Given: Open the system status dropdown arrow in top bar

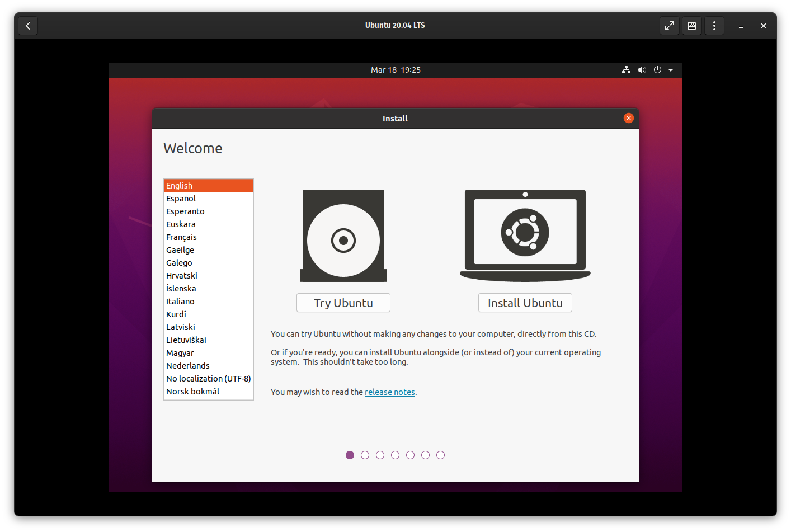Looking at the screenshot, I should pyautogui.click(x=670, y=70).
